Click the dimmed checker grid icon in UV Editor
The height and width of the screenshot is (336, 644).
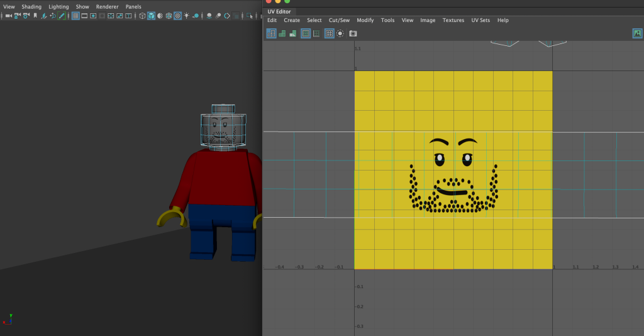[x=316, y=34]
